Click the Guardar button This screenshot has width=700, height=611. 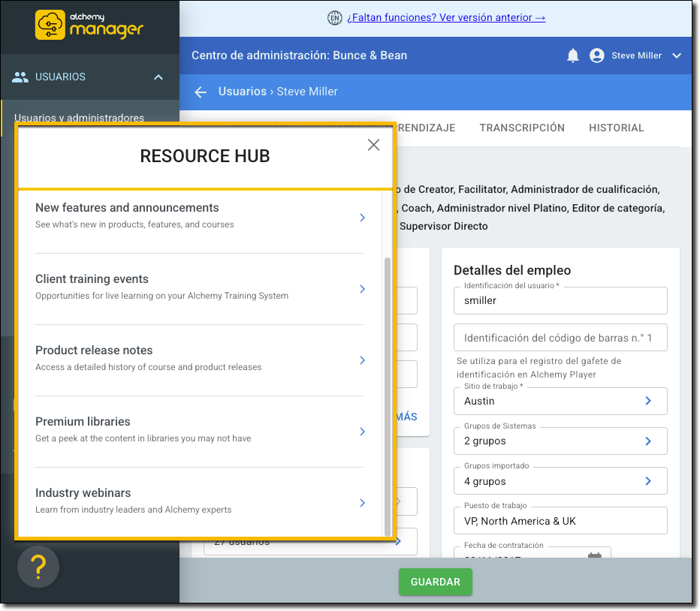tap(436, 582)
